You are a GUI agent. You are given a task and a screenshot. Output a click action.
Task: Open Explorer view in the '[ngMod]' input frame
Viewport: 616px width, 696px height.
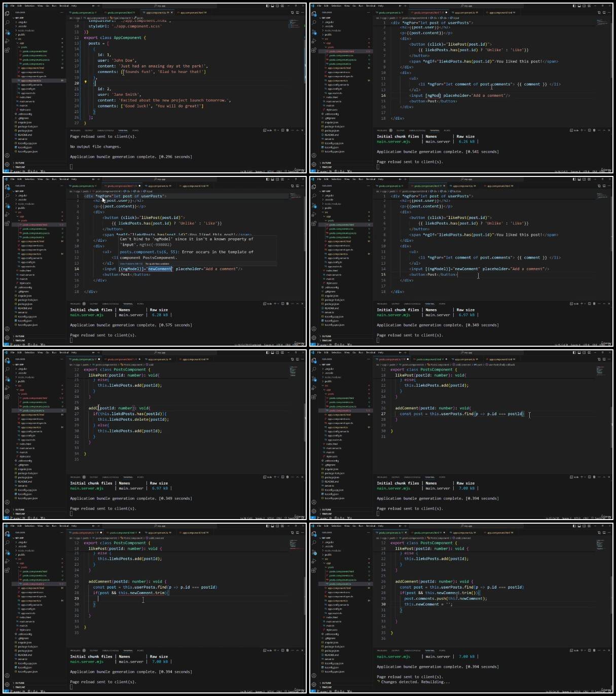[314, 14]
